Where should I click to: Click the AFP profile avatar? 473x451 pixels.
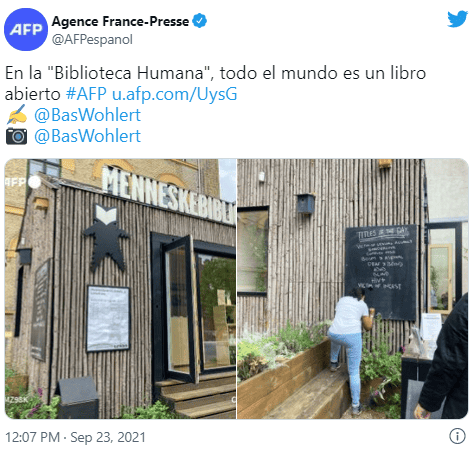coord(26,30)
